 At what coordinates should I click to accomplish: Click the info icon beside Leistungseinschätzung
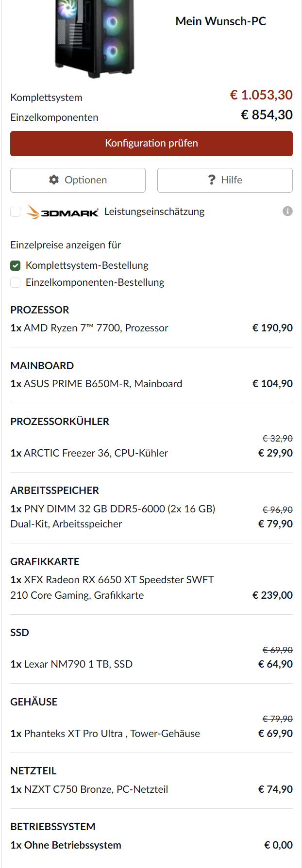287,211
